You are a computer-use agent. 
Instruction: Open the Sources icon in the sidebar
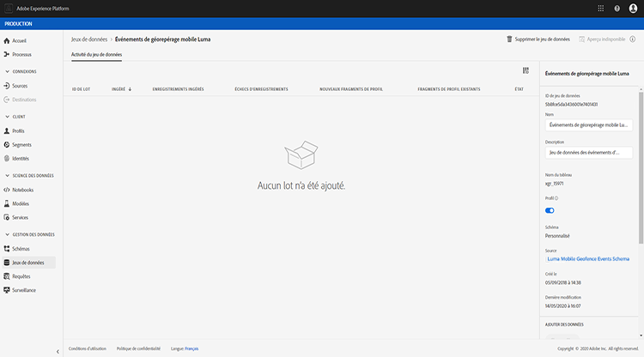(7, 86)
